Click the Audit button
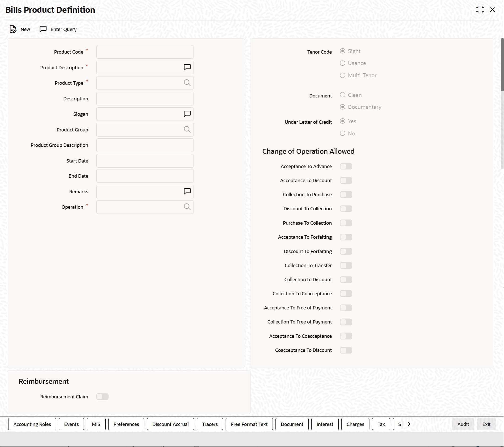The image size is (504, 447). pos(463,424)
